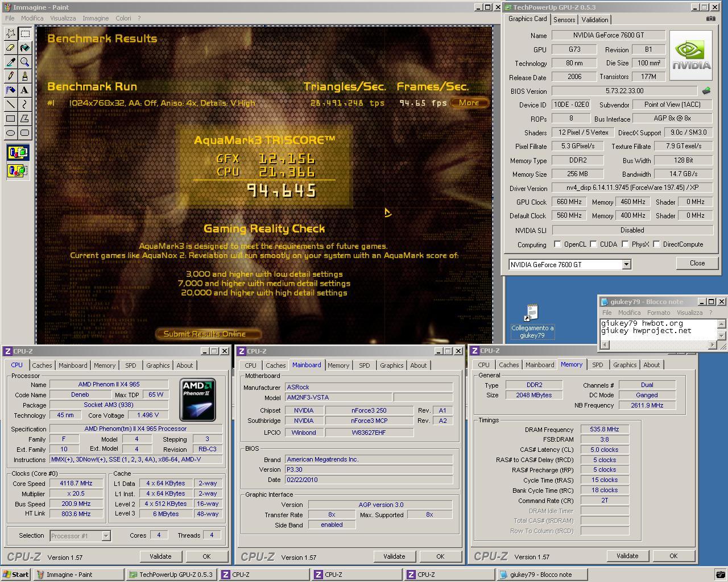Screen dimensions: 728x582
Task: Open Graphics tab in the Memory CPU-Z window
Action: pyautogui.click(x=624, y=365)
